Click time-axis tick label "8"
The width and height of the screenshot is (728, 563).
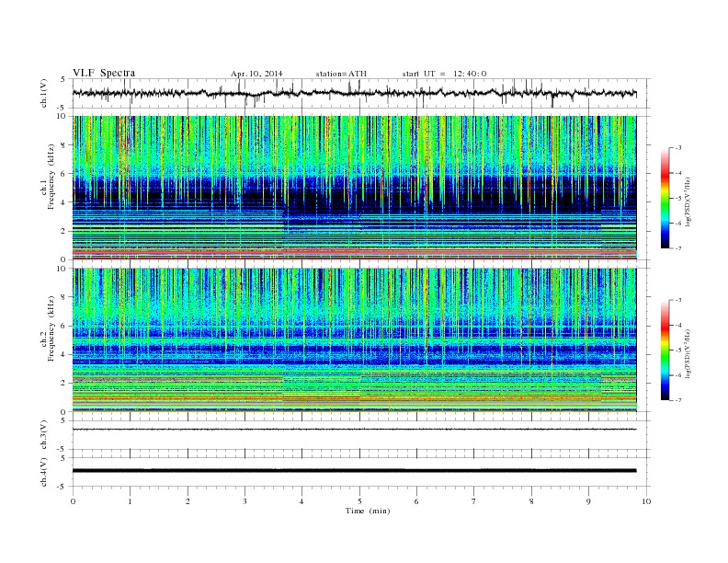[x=531, y=501]
